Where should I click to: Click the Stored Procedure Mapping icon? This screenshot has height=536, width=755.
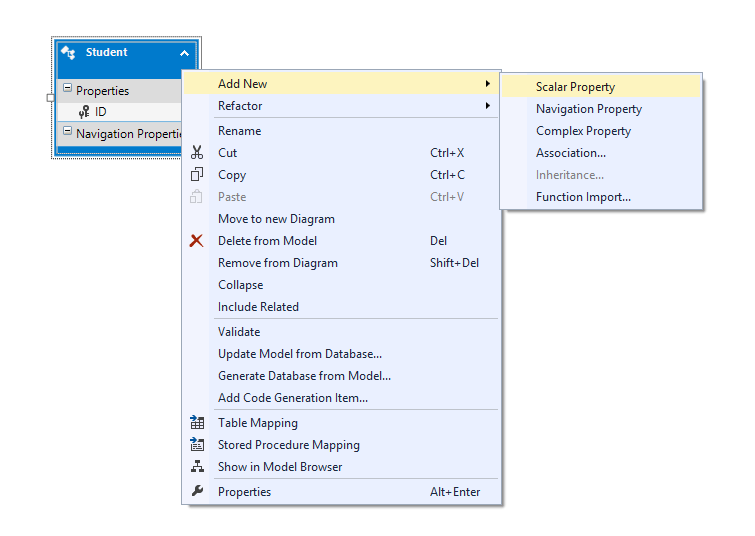tap(197, 444)
